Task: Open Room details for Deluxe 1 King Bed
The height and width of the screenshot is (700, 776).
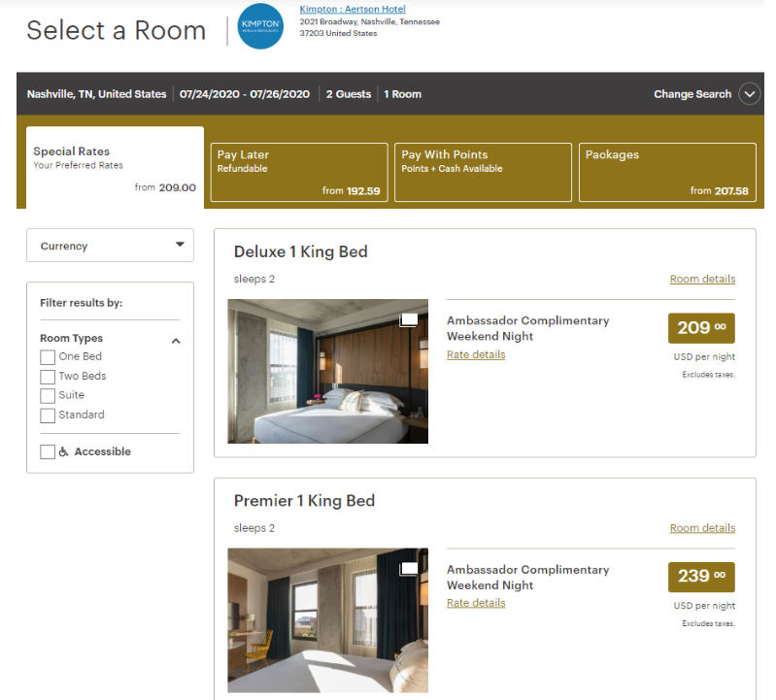Action: tap(702, 279)
